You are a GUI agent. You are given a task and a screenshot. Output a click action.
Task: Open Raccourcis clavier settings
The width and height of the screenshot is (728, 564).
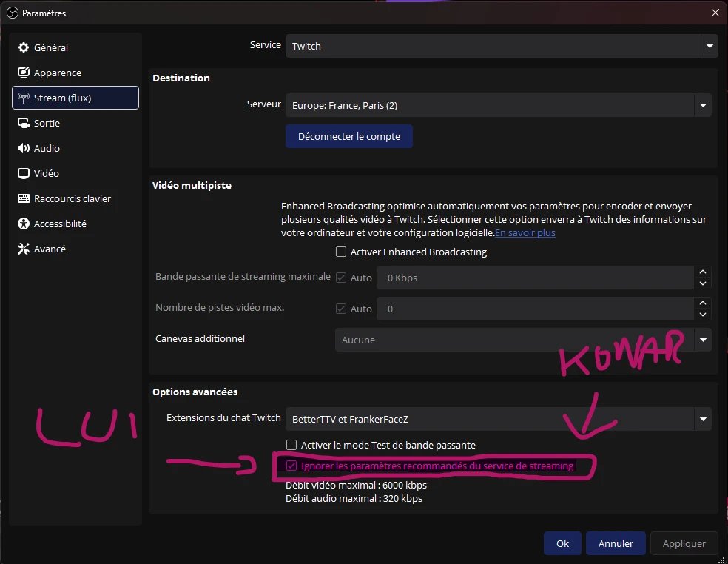tap(75, 198)
